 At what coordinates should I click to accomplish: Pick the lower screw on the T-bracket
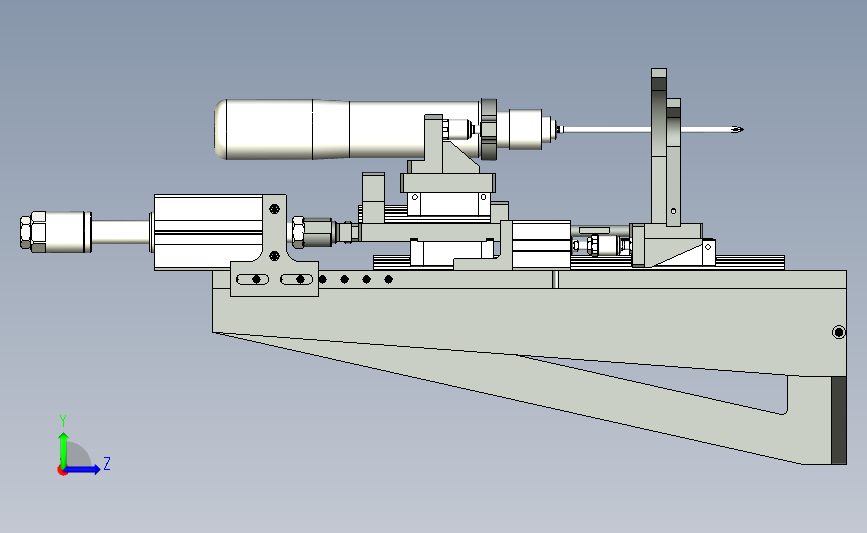pos(274,256)
